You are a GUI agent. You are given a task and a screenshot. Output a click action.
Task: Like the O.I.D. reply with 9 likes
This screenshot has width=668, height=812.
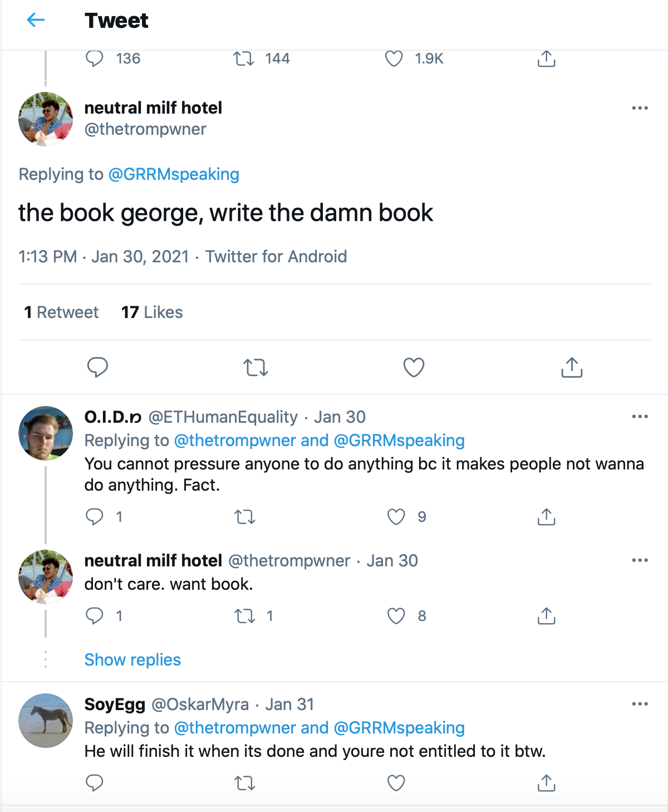[x=396, y=517]
